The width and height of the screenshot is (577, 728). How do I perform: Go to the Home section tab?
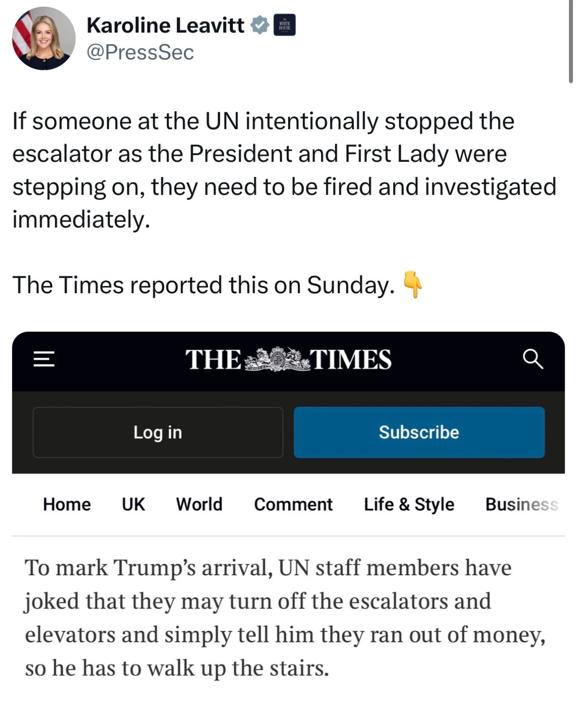(67, 504)
